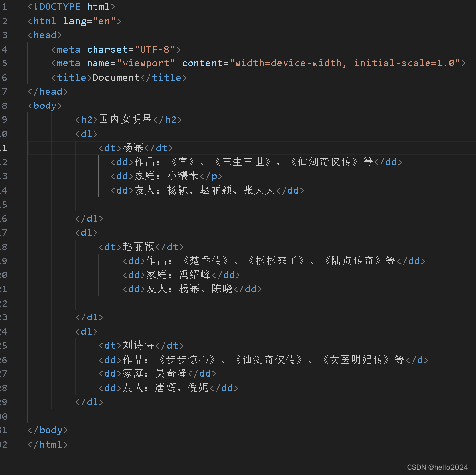
Task: Click line number 4 in the gutter
Action: click(4, 49)
